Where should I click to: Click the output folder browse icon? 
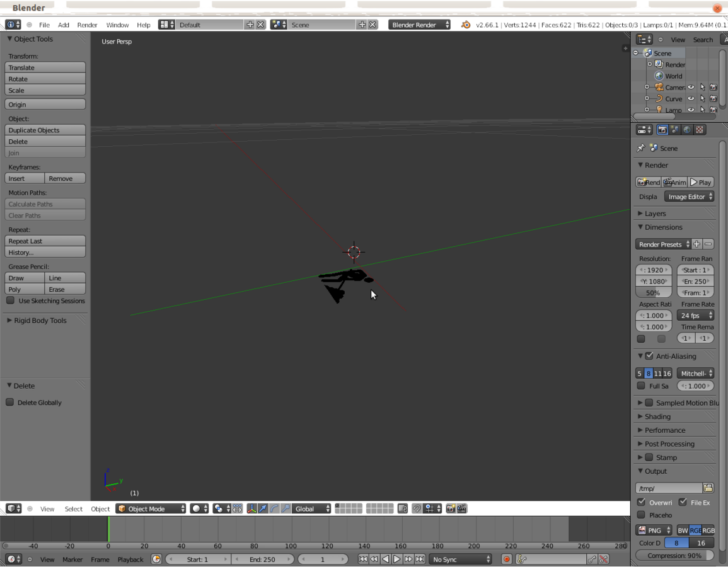(708, 488)
